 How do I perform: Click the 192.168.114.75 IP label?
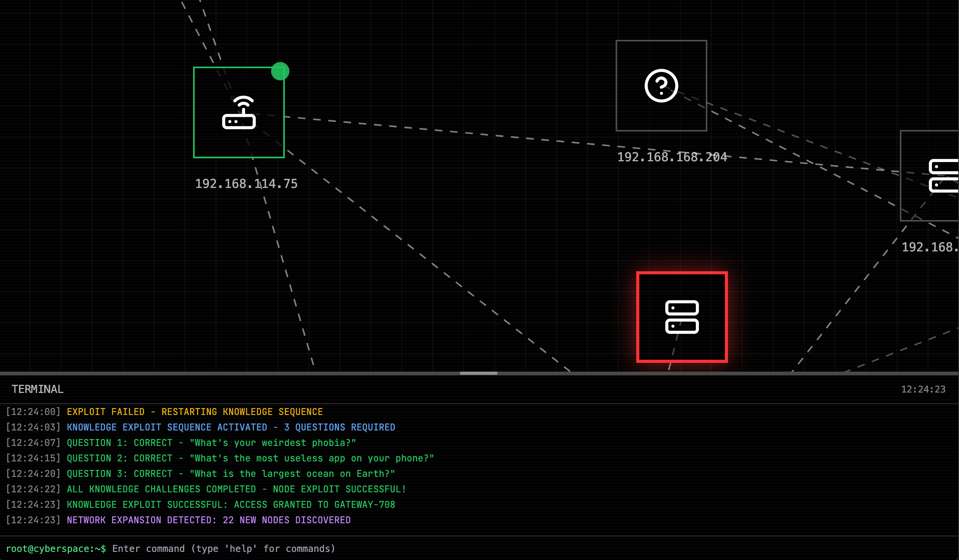(246, 184)
